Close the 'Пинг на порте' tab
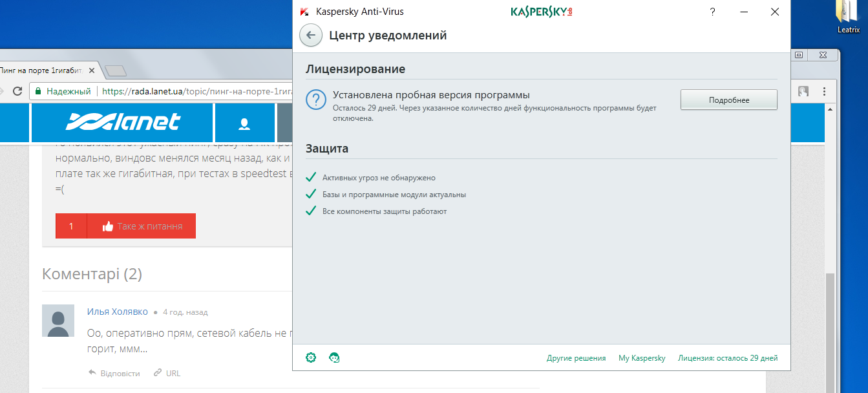This screenshot has width=868, height=393. pos(92,70)
